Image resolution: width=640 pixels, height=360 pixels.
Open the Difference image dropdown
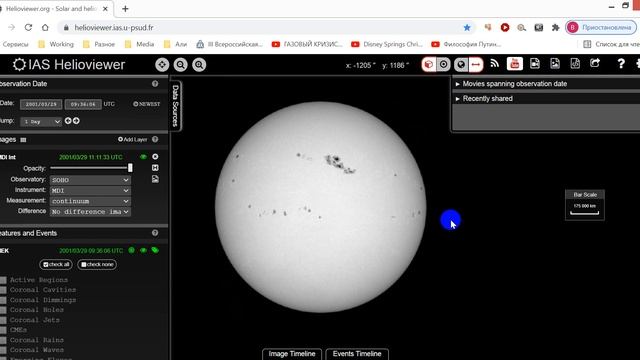(90, 212)
